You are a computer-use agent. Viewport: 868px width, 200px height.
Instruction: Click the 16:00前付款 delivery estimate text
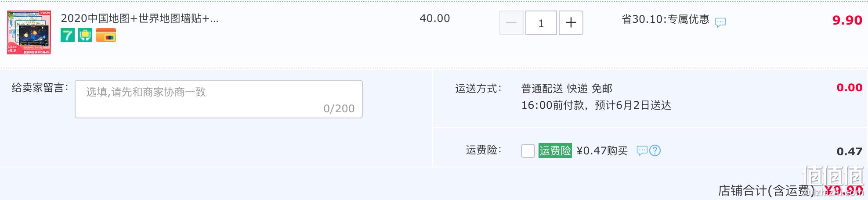point(596,105)
